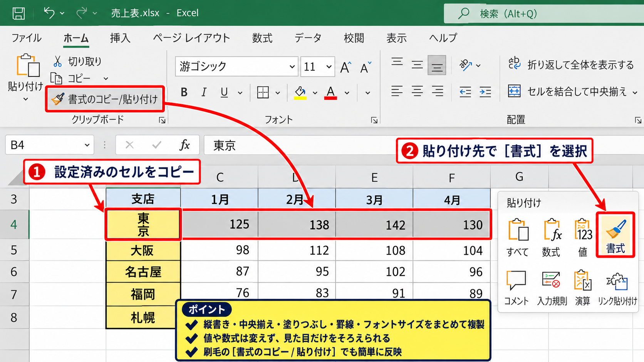
Task: Click the formula bar cancel X icon
Action: pos(129,145)
